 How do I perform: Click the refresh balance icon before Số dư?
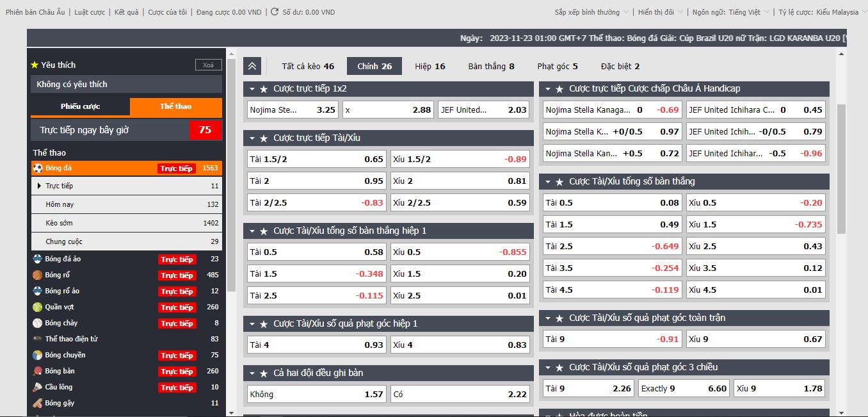(x=275, y=12)
